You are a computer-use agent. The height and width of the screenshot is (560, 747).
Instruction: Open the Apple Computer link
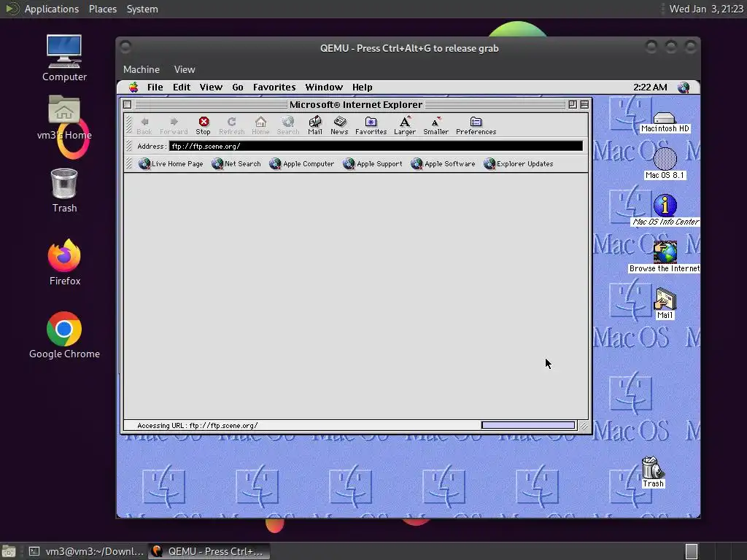pyautogui.click(x=301, y=164)
